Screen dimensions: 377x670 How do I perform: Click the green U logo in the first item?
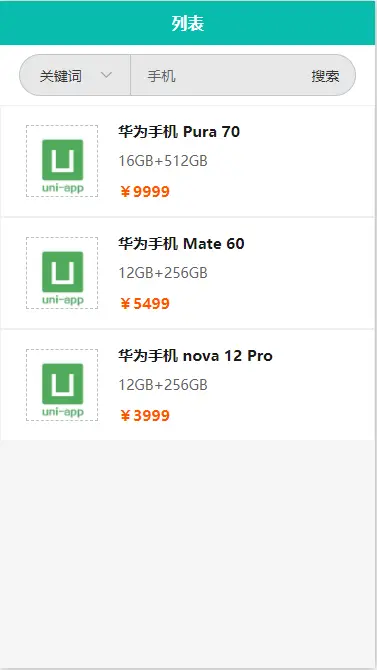click(62, 160)
